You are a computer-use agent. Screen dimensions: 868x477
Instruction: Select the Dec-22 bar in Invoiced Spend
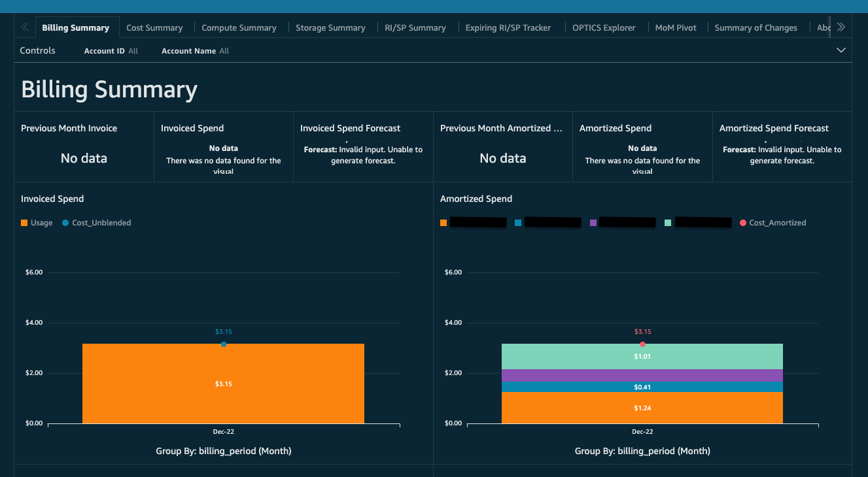pos(223,384)
